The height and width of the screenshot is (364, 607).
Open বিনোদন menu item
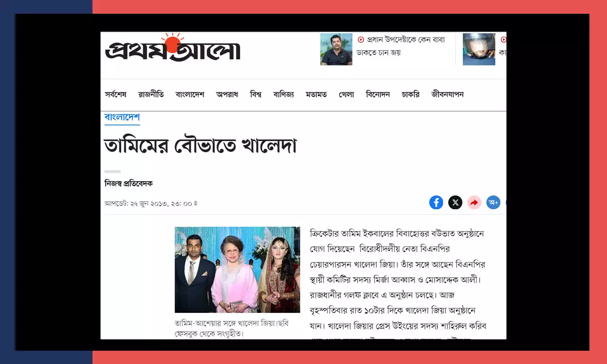[378, 94]
